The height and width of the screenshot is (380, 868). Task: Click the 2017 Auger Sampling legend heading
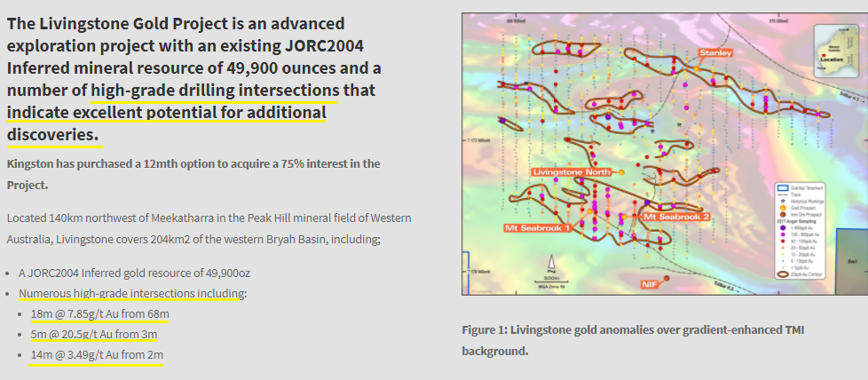796,222
